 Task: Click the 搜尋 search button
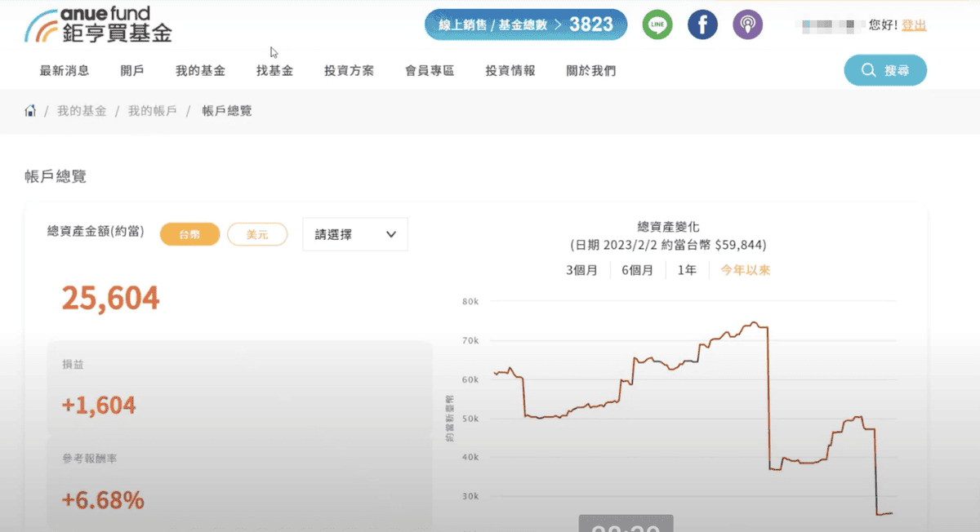pos(885,71)
